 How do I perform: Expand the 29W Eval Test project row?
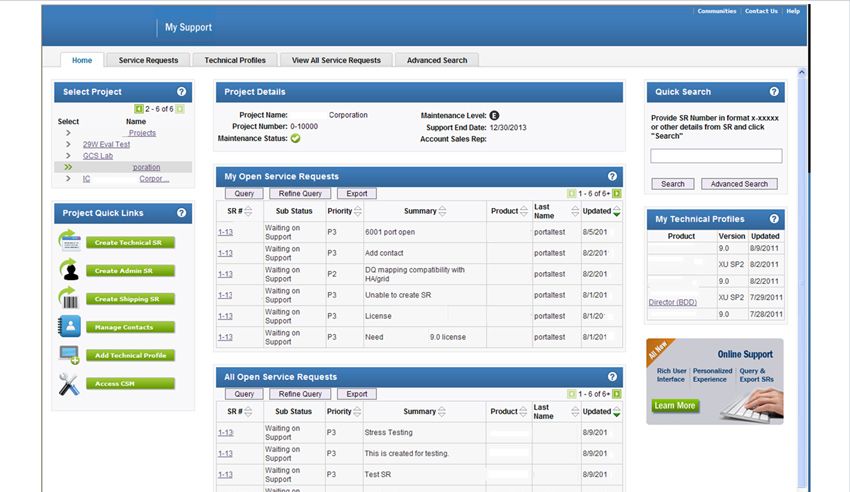pyautogui.click(x=68, y=144)
